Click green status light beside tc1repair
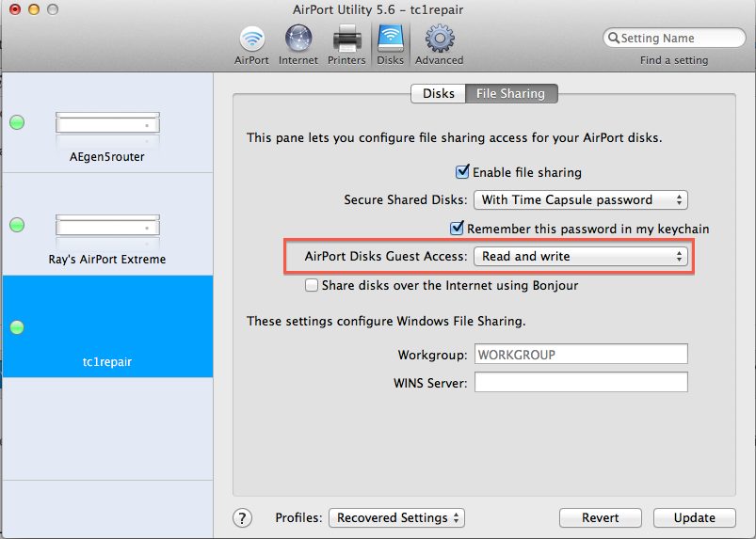This screenshot has height=539, width=756. 17,327
